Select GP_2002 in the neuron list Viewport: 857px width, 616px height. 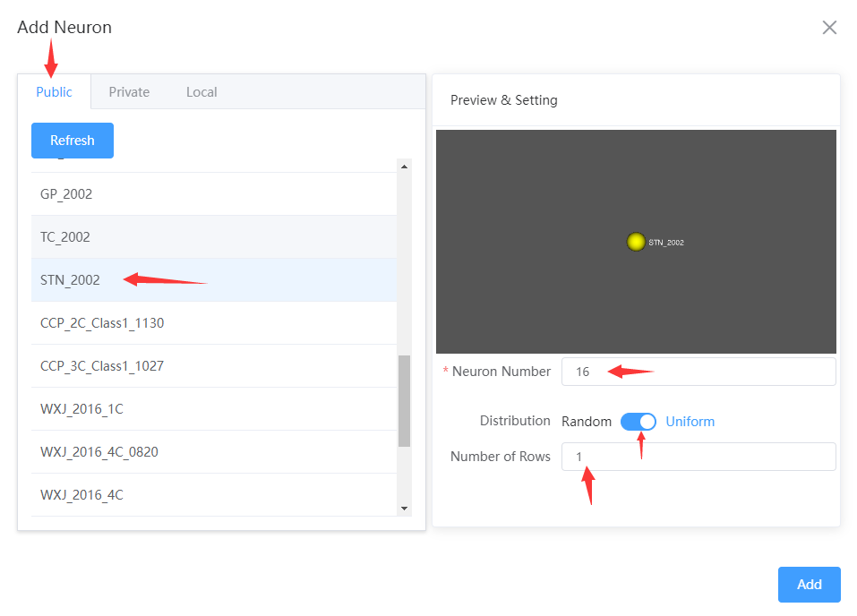tap(214, 194)
